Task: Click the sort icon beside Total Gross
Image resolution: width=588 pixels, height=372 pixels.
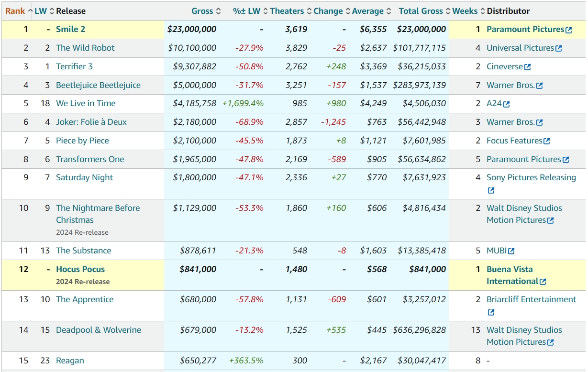Action: tap(448, 11)
